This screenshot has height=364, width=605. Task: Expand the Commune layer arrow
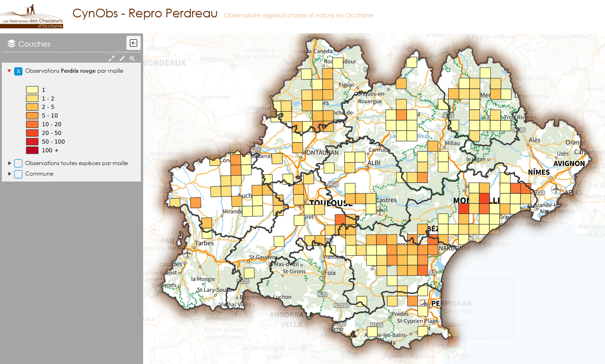[10, 174]
